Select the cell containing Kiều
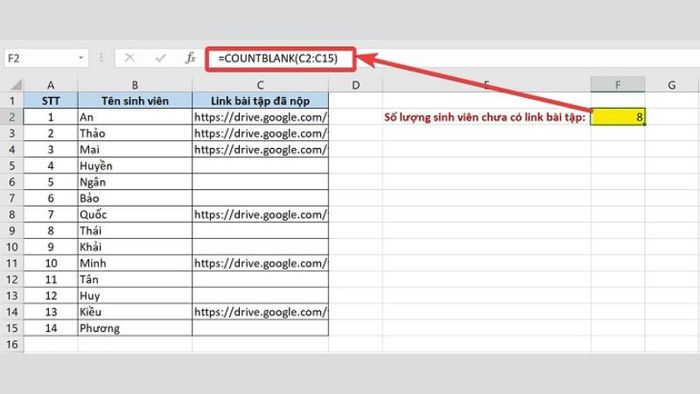The image size is (700, 394). click(135, 311)
